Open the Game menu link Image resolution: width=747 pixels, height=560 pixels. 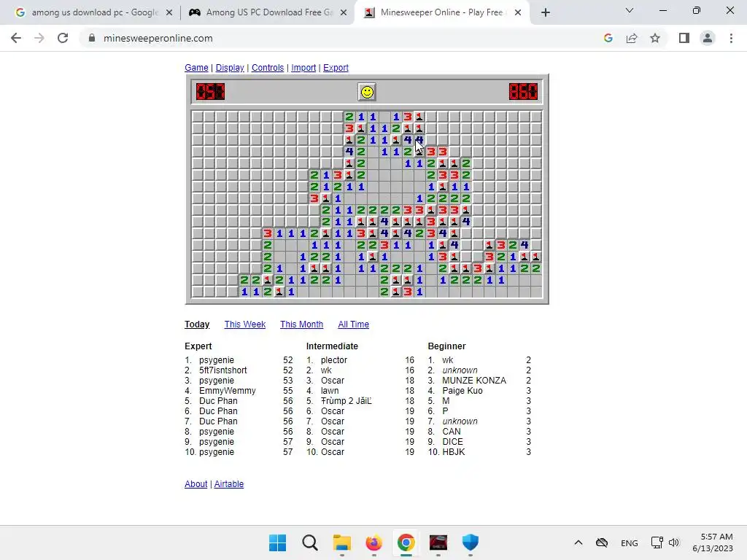tap(196, 68)
